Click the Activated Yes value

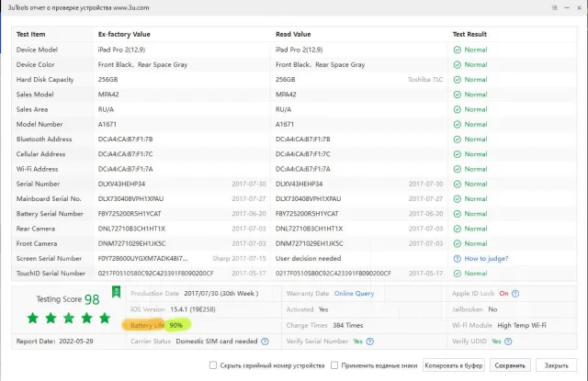pyautogui.click(x=323, y=309)
